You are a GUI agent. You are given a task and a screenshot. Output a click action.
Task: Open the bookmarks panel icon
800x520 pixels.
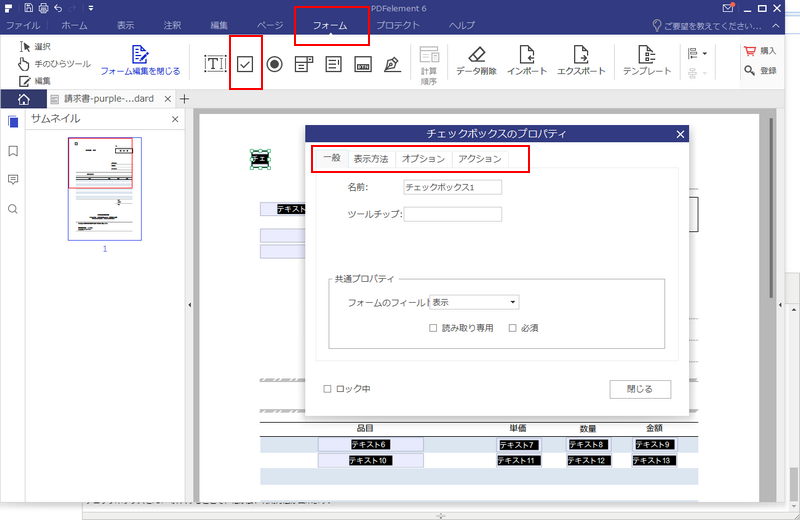coord(13,151)
